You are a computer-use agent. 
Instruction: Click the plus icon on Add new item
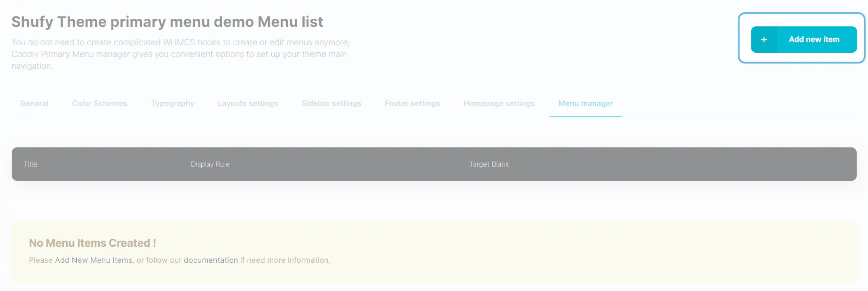click(x=764, y=40)
